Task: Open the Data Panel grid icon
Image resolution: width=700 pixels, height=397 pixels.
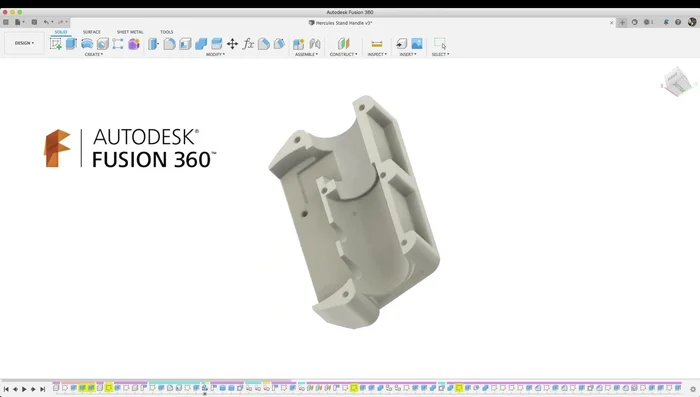Action: (6, 22)
